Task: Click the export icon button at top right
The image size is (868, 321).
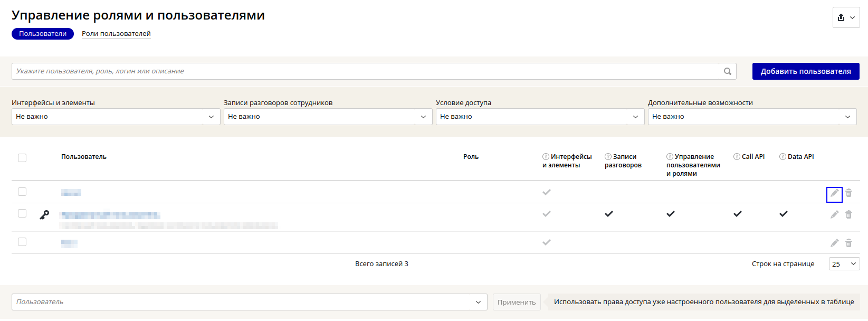Action: pyautogui.click(x=846, y=17)
